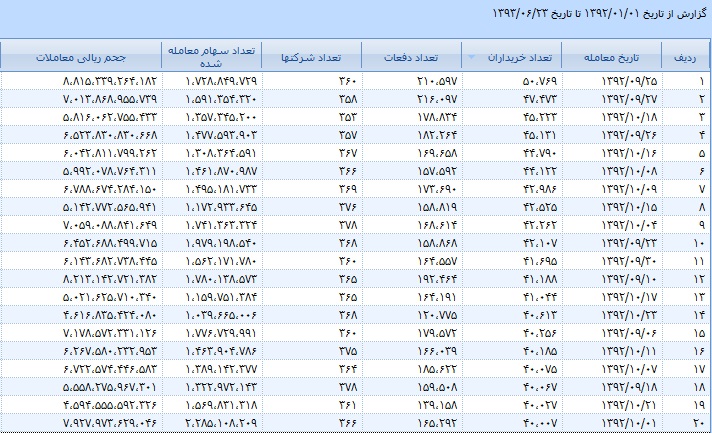
Task: Click trades count ۲۱۰،۵۹۷
Action: click(437, 81)
